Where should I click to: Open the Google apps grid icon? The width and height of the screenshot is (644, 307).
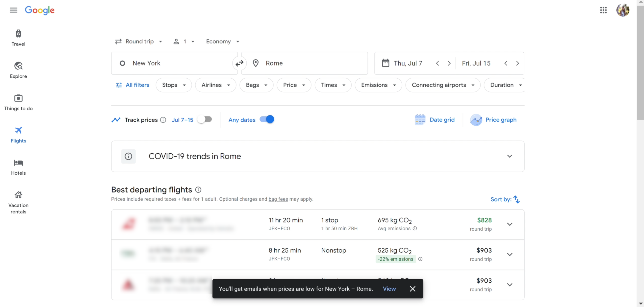point(603,10)
